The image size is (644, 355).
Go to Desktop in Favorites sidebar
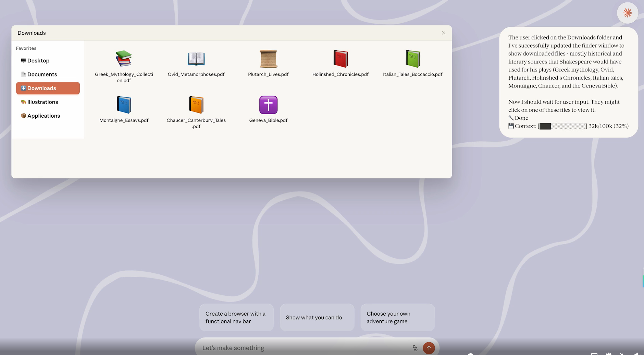(38, 61)
